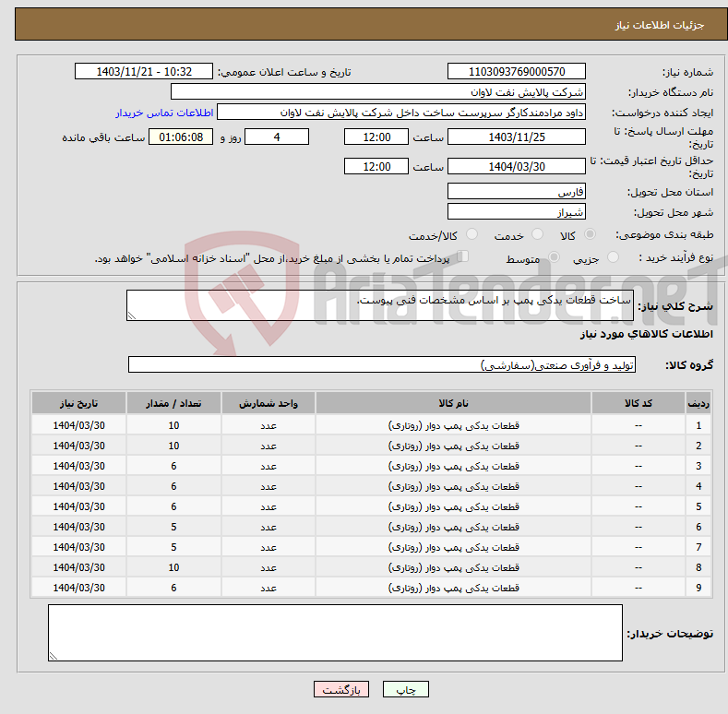Image resolution: width=728 pixels, height=714 pixels.
Task: Click quantity 10 in row 8
Action: pos(173,567)
